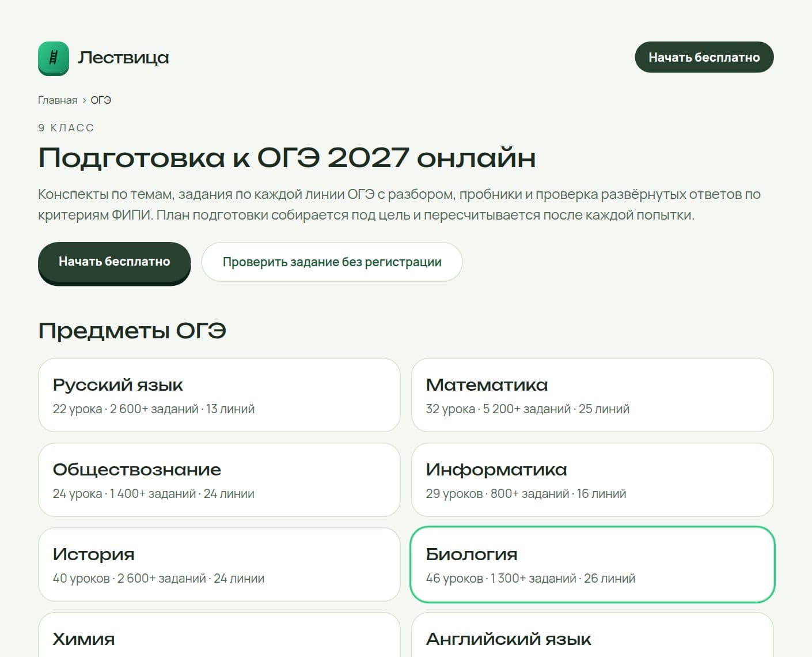Go to the Главная breadcrumb link
This screenshot has width=812, height=657.
tap(58, 100)
